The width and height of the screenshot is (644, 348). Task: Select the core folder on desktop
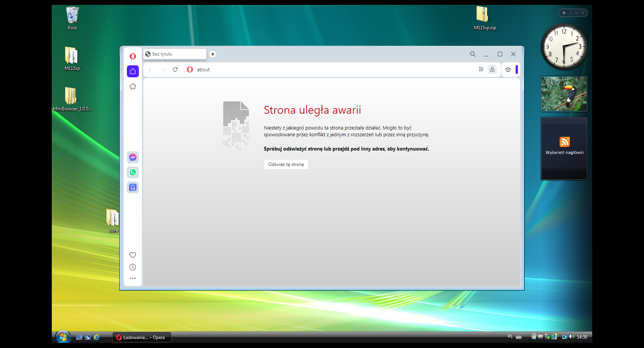pyautogui.click(x=113, y=221)
